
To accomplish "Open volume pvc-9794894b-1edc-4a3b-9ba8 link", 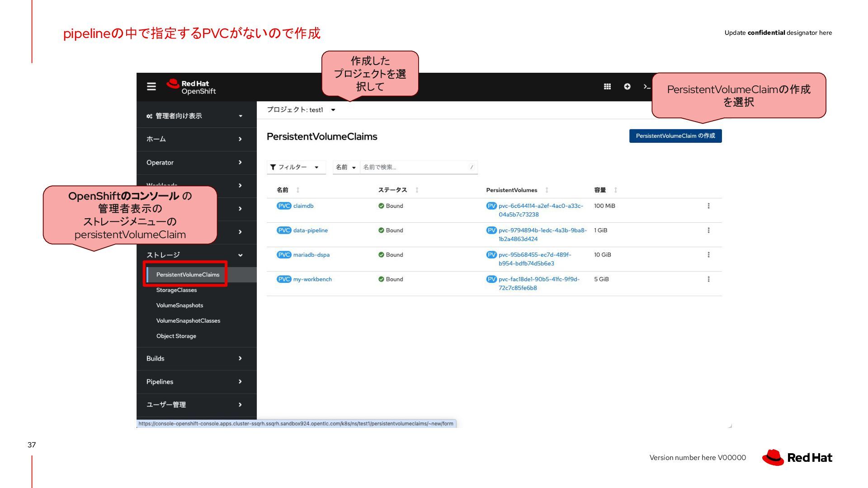I will [542, 235].
